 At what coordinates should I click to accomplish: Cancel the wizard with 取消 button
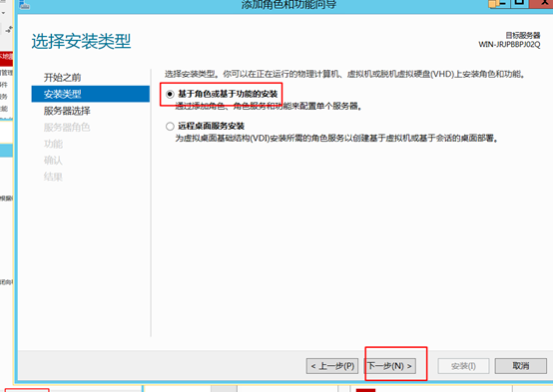[520, 366]
